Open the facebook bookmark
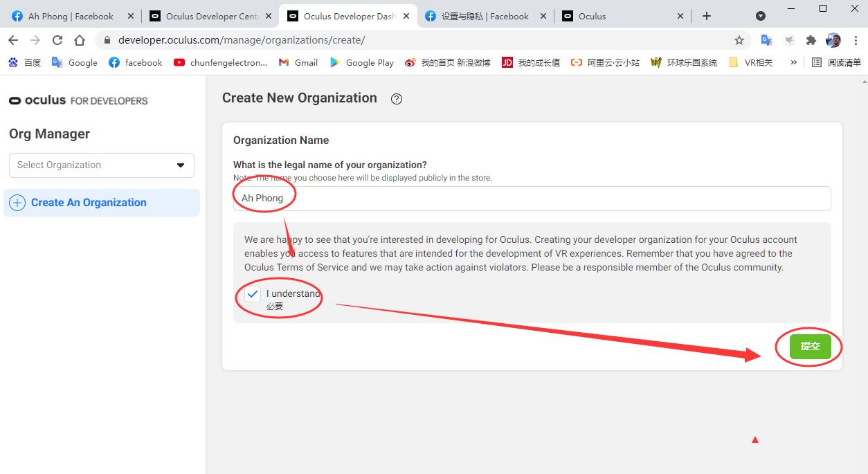This screenshot has width=868, height=474. click(135, 62)
